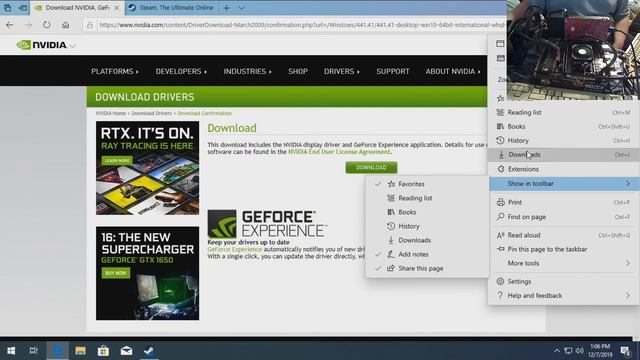Expand the NVIDIA logo dropdown arrow
The height and width of the screenshot is (360, 640).
coord(73,46)
